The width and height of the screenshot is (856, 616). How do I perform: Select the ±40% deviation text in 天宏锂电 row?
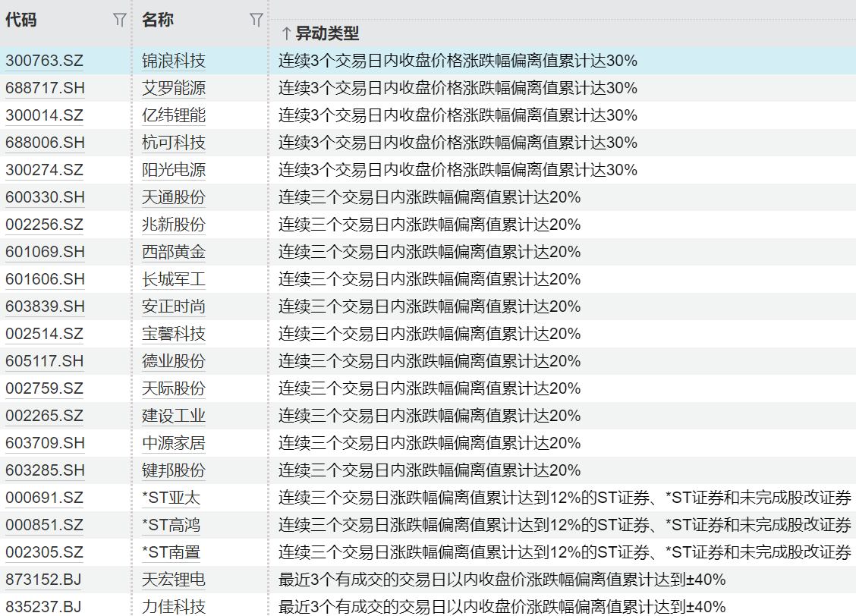tap(502, 579)
